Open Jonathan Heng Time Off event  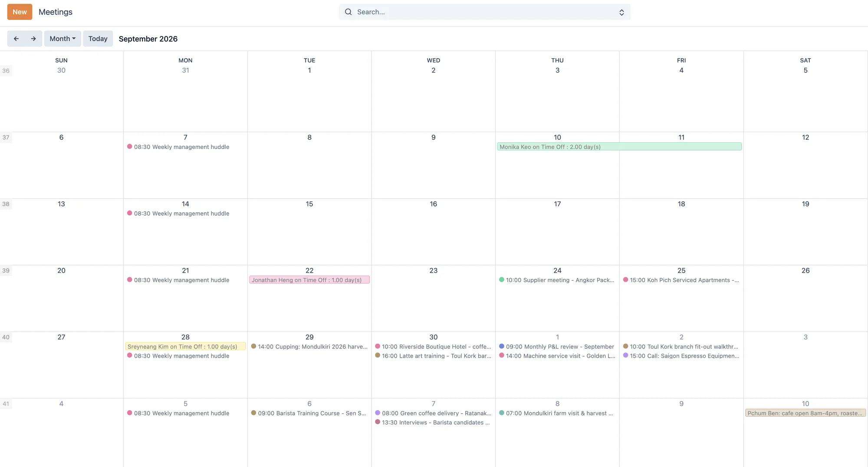tap(309, 280)
